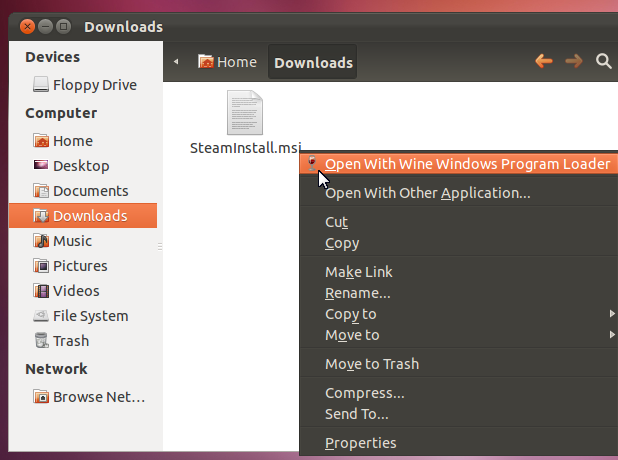The height and width of the screenshot is (460, 618).
Task: Open File System in the sidebar
Action: [x=90, y=316]
